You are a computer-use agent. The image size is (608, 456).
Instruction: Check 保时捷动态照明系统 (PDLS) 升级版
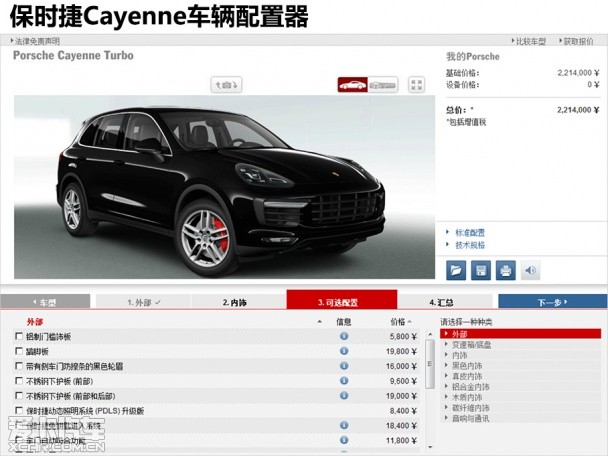(19, 410)
